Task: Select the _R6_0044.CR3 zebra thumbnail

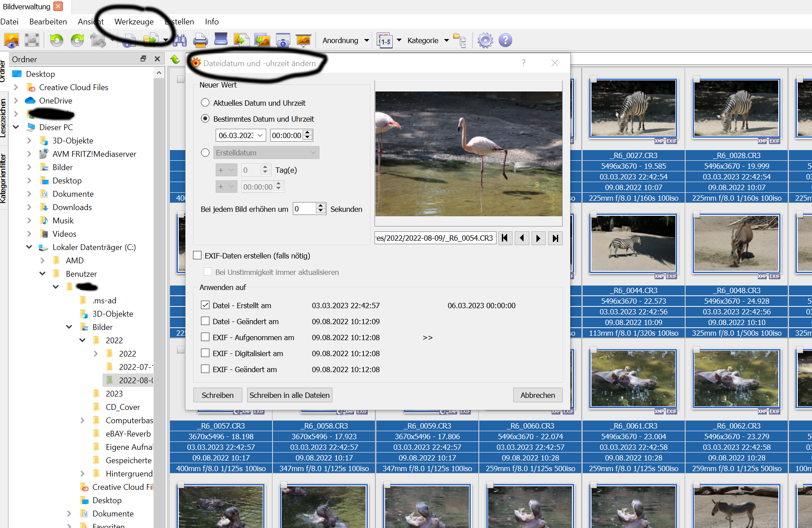Action: [x=633, y=243]
